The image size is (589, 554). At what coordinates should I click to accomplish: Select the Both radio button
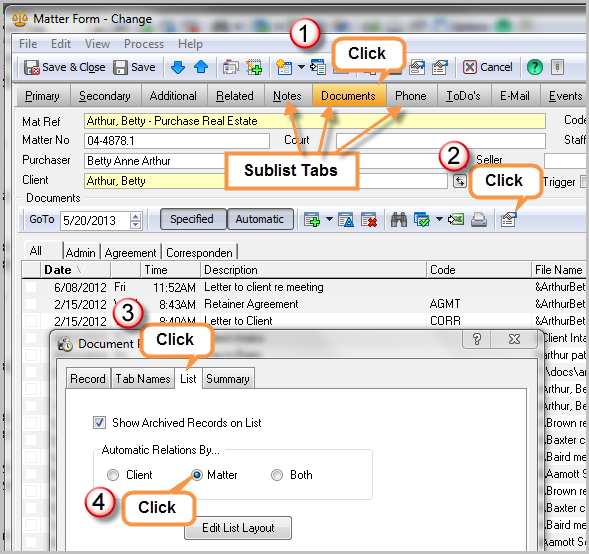click(x=277, y=475)
